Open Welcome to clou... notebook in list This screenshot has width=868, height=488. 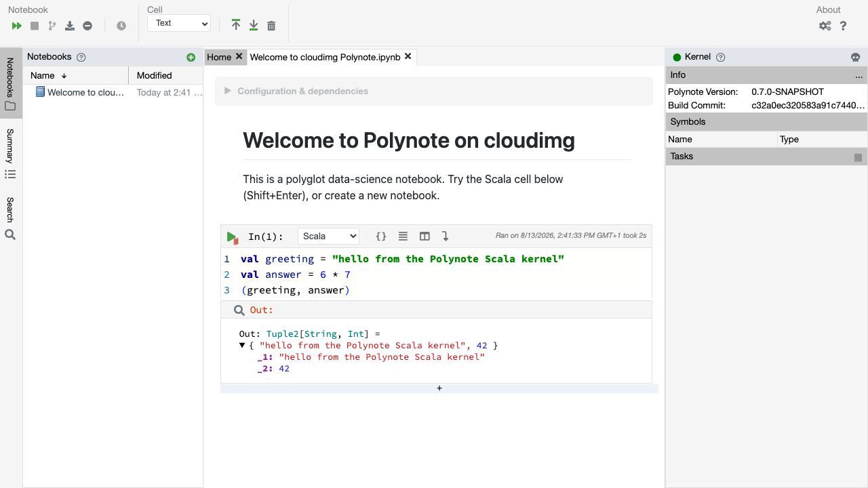tap(86, 92)
